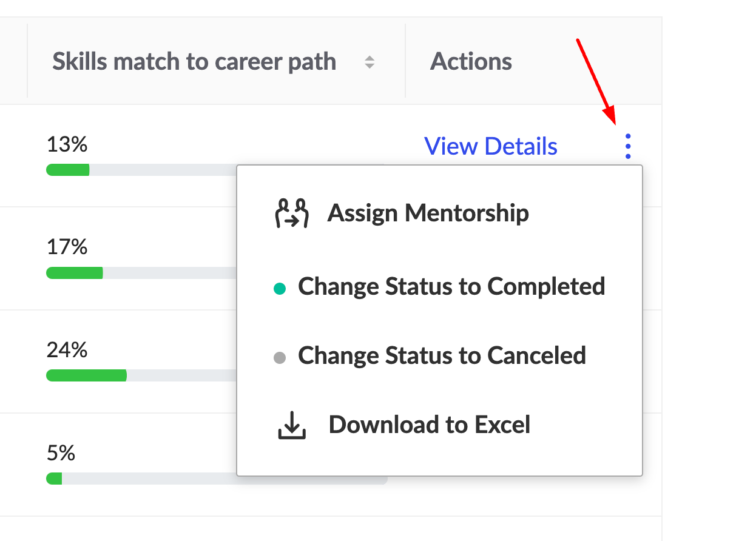This screenshot has width=756, height=541.
Task: Click the green dot beside Change Status to Completed
Action: pyautogui.click(x=279, y=289)
